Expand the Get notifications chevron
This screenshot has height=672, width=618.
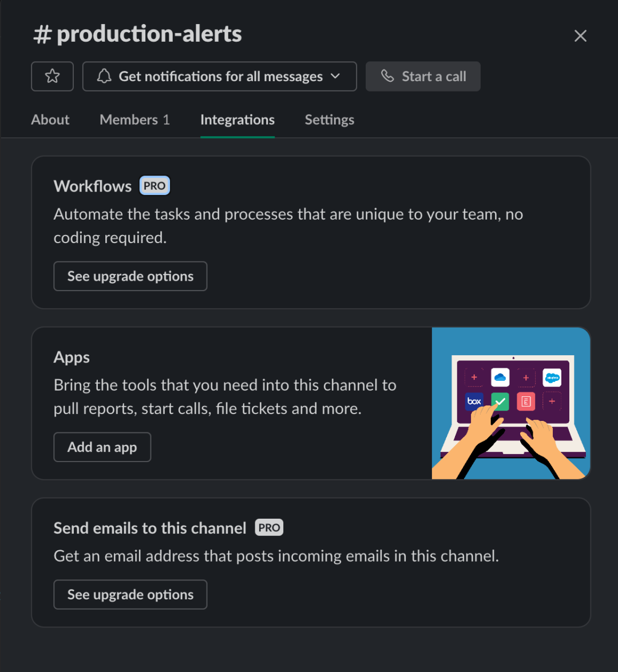coord(336,76)
